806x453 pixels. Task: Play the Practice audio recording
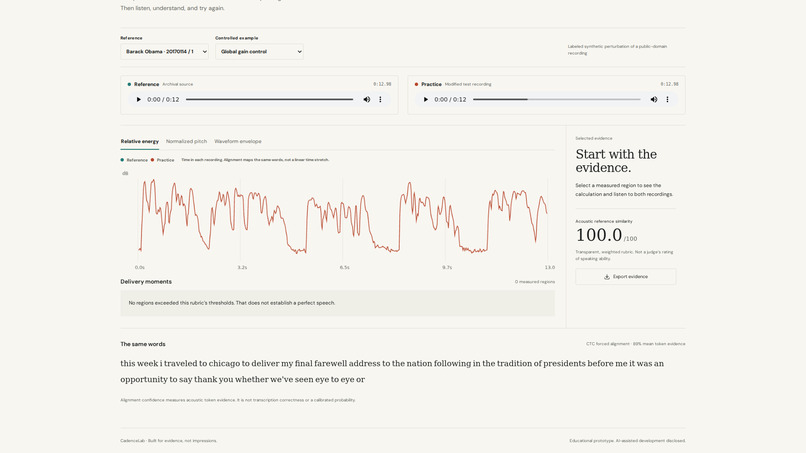[426, 100]
